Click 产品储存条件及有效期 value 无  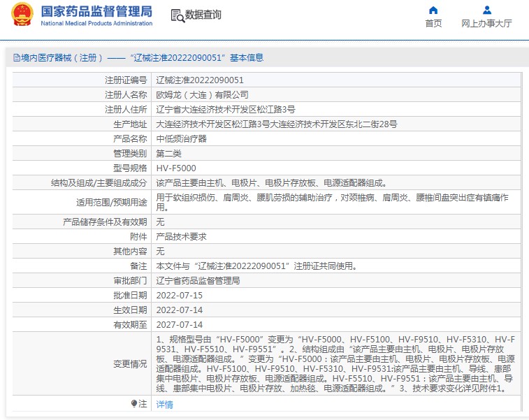click(160, 222)
